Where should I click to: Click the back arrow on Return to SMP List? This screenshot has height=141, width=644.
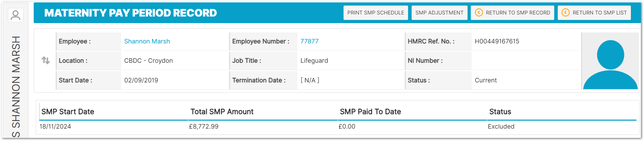click(565, 13)
